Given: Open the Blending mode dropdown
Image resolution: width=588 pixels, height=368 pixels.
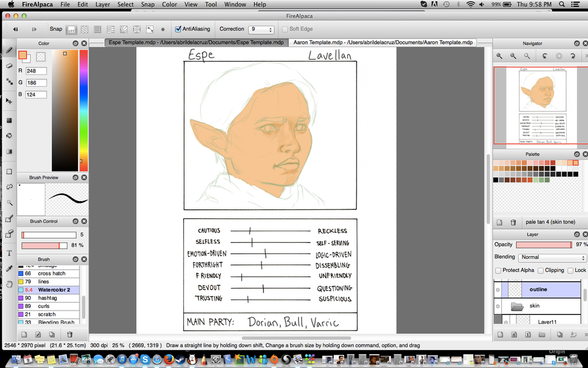Looking at the screenshot, I should tap(552, 258).
